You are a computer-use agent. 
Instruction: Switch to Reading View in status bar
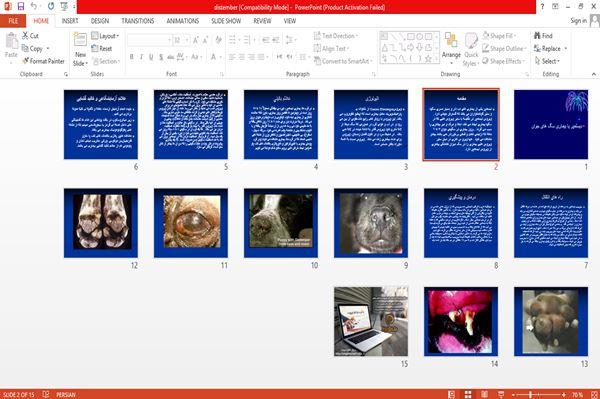[484, 394]
